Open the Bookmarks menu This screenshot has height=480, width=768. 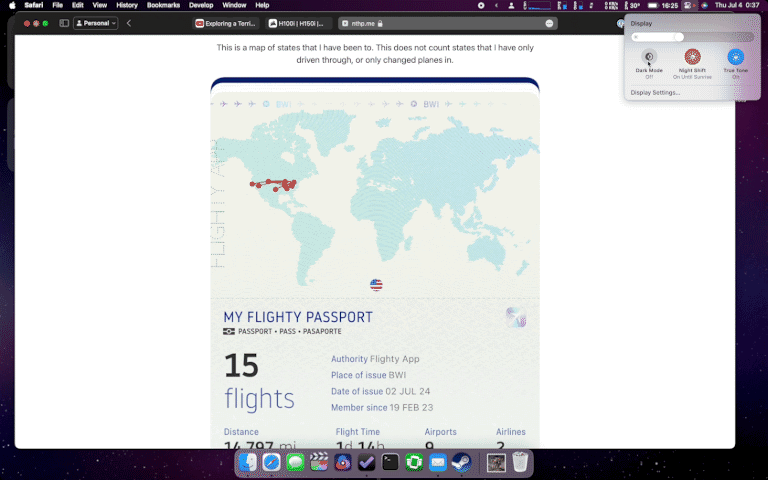(163, 5)
